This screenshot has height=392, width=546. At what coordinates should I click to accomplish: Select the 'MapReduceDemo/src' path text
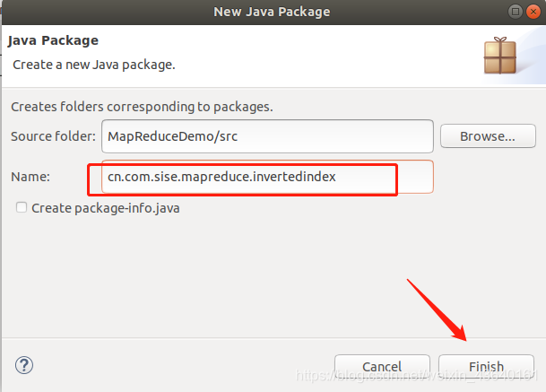click(x=172, y=136)
